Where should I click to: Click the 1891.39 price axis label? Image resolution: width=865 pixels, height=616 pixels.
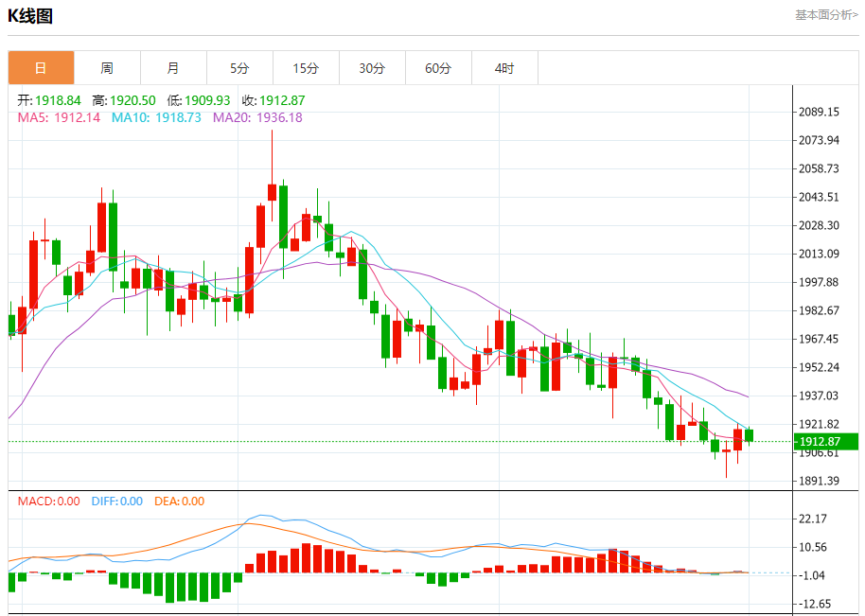tap(819, 481)
